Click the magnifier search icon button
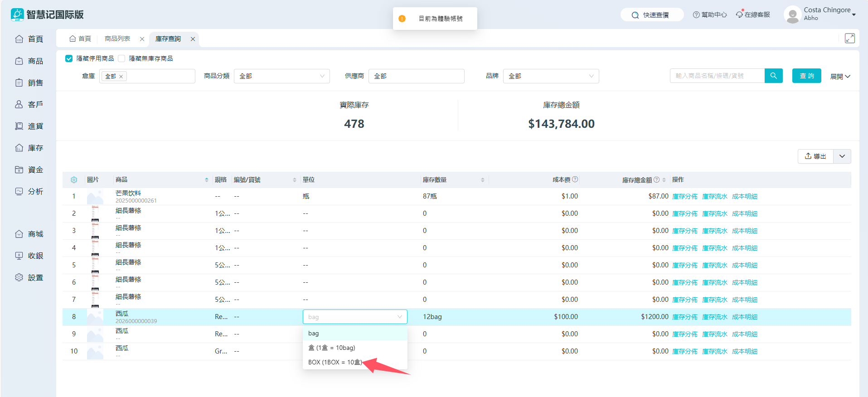 tap(773, 76)
